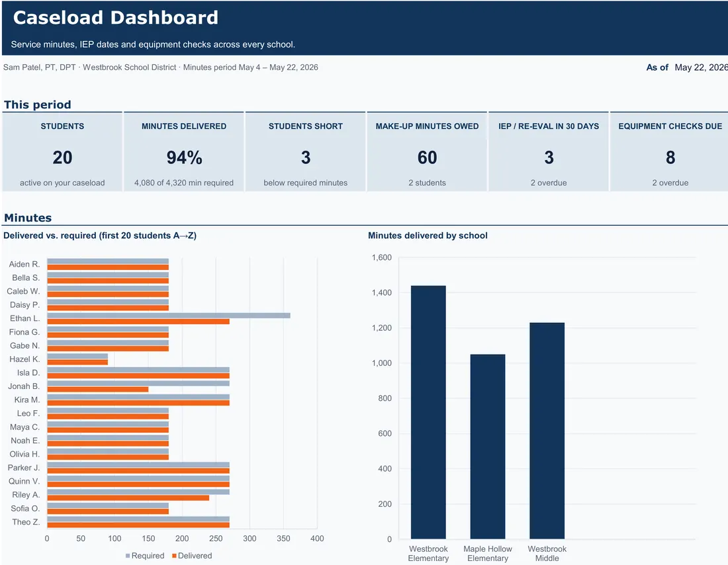
Task: Click the 'Aiden R.' student label
Action: [x=24, y=264]
